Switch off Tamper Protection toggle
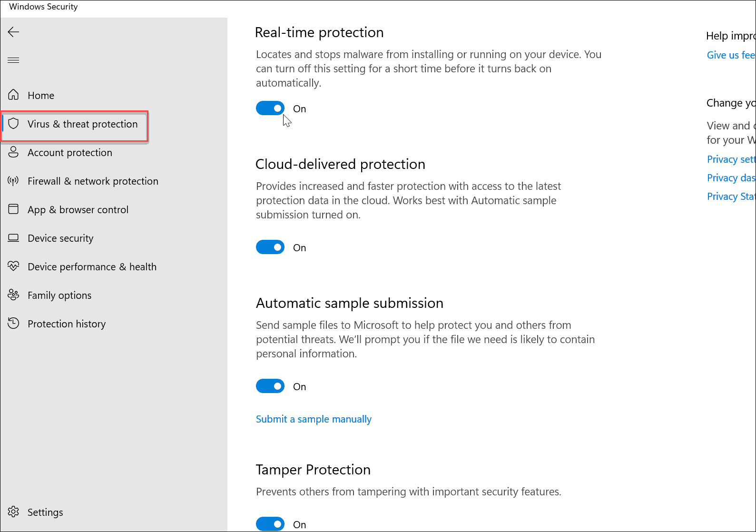756x532 pixels. click(270, 524)
